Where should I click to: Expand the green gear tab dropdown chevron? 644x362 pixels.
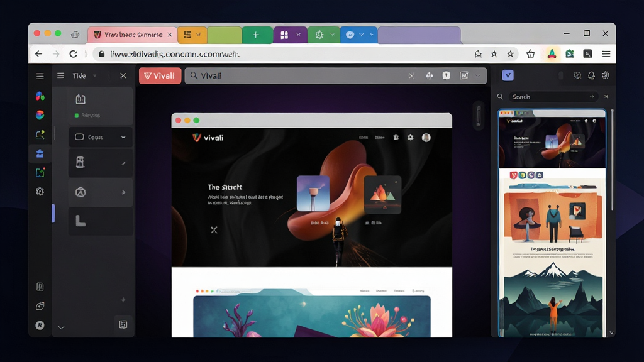[x=332, y=35]
